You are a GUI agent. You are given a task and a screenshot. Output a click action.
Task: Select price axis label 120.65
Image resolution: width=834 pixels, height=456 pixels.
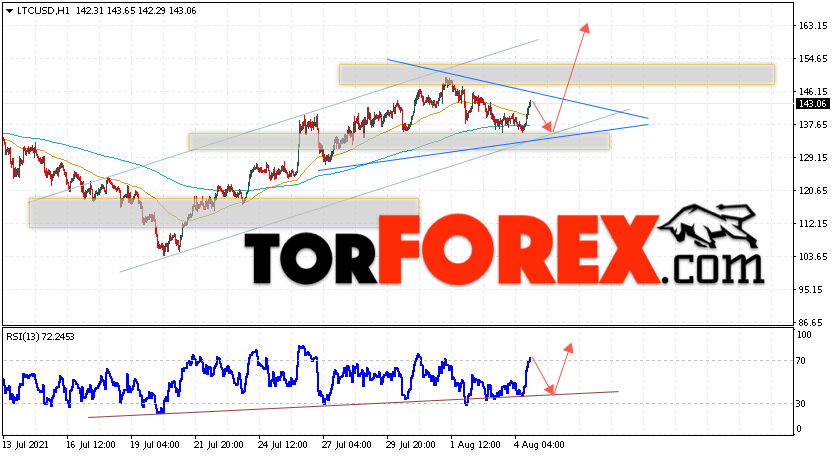click(813, 190)
